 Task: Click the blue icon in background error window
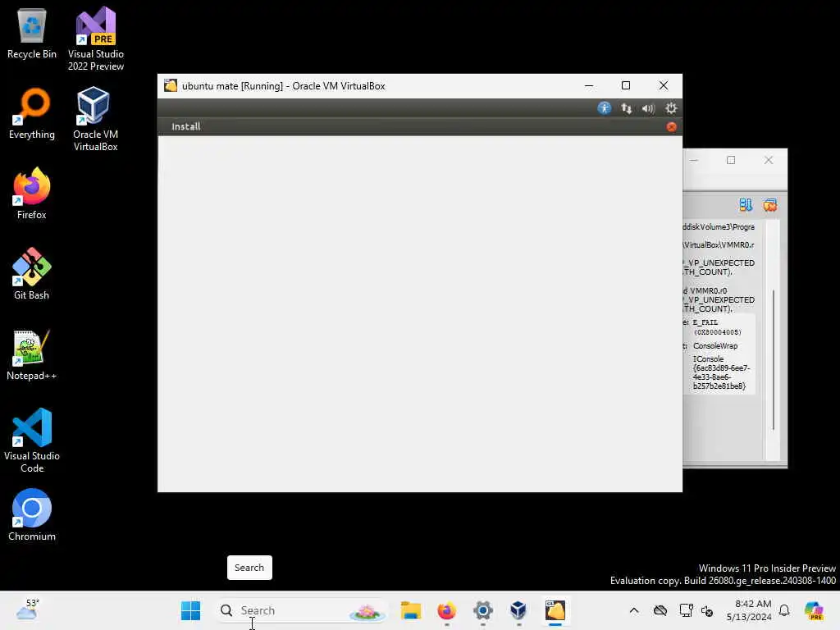pos(745,204)
